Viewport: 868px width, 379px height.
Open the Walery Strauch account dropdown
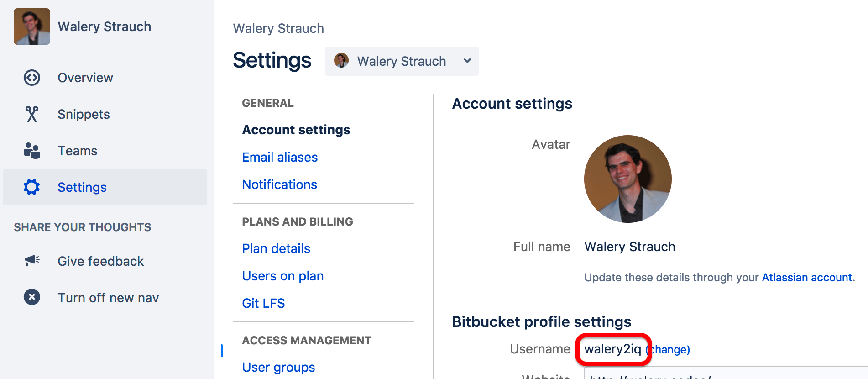point(402,61)
